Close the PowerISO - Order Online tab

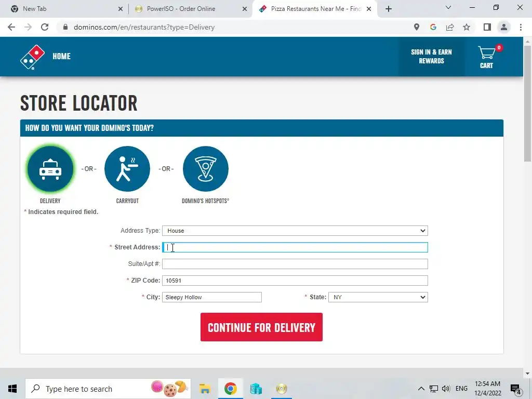click(x=245, y=9)
